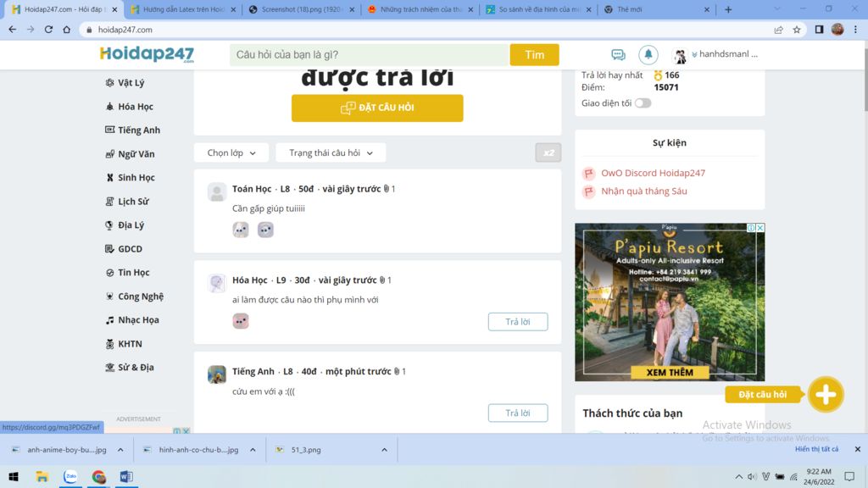Focus the Câu hỏi của bạn là gì search field
The image size is (868, 488).
[x=370, y=55]
